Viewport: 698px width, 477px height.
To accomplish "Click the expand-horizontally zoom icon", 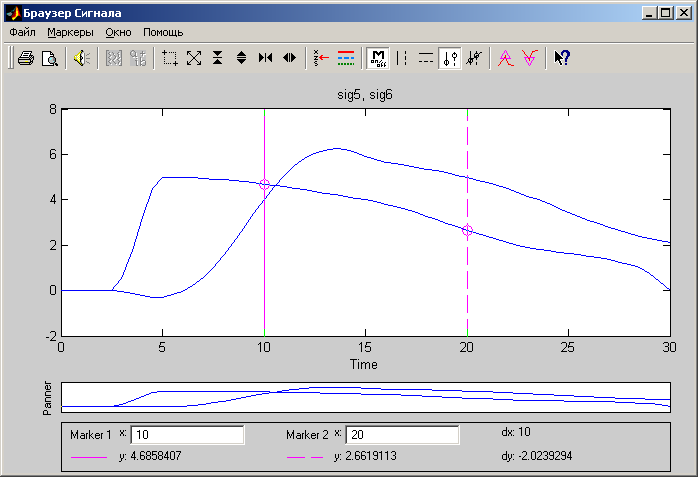I will [289, 58].
